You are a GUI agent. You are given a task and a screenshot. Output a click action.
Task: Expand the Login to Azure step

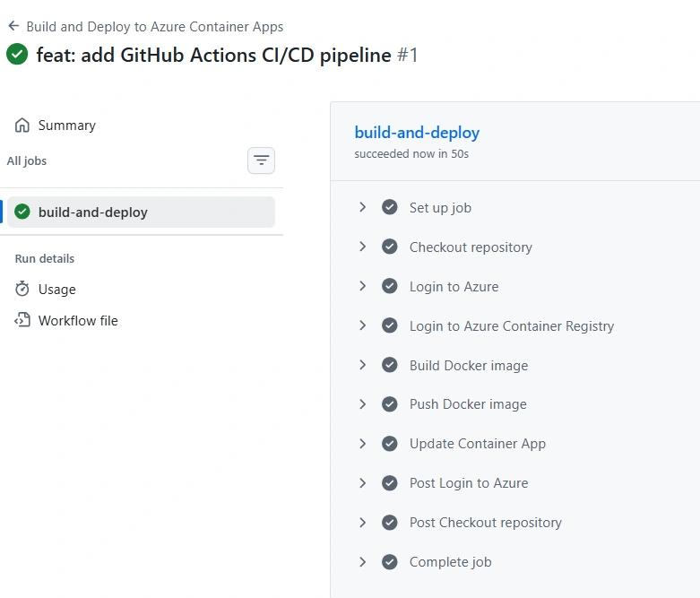(362, 286)
